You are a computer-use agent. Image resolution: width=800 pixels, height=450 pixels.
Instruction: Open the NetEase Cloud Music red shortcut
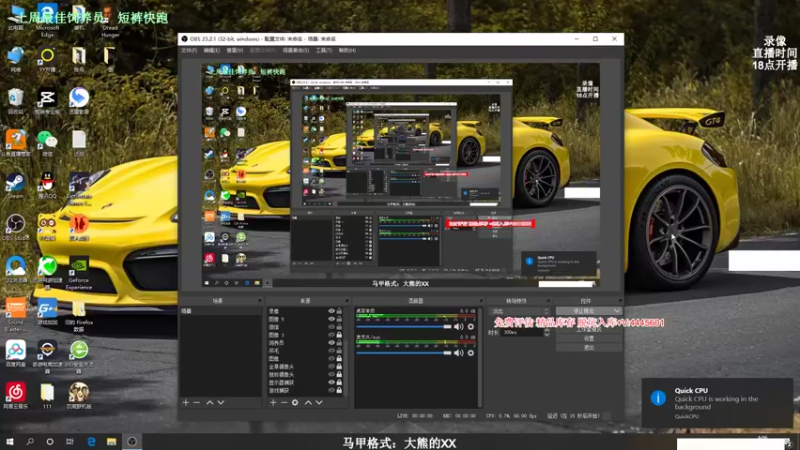pos(15,395)
